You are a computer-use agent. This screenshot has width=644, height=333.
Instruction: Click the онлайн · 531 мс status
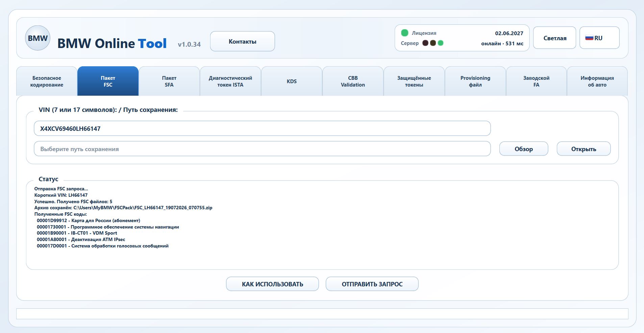(x=502, y=43)
